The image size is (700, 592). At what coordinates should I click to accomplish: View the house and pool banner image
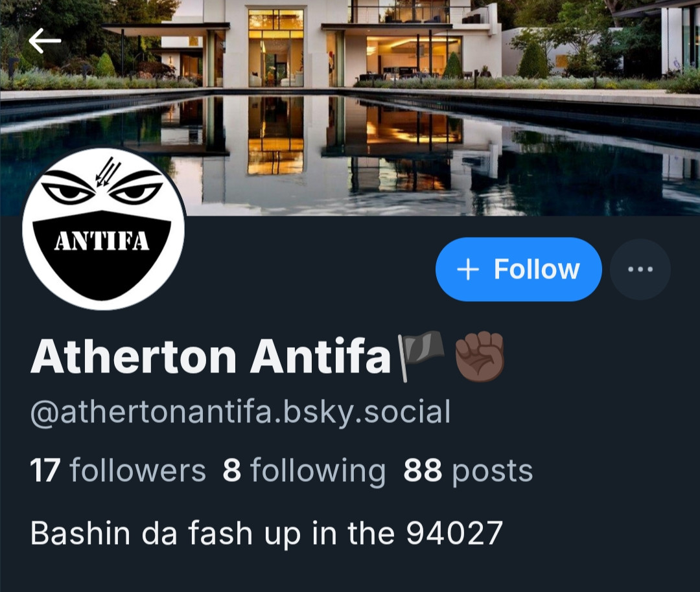(350, 108)
